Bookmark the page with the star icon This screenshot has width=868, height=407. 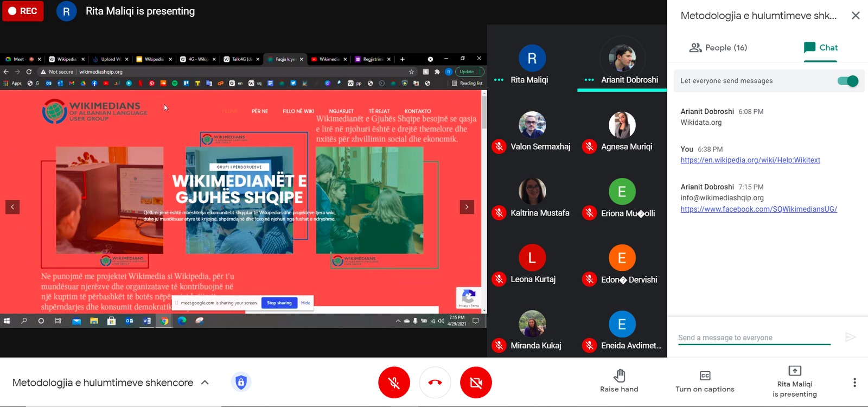pos(411,72)
